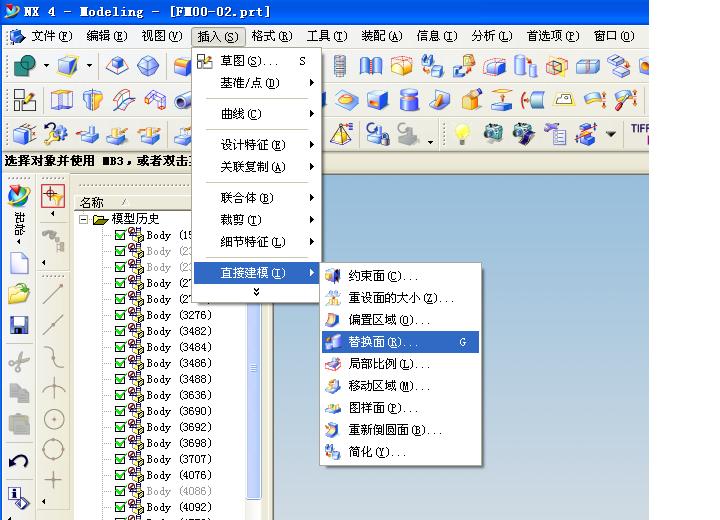Click the undo arrow icon
Viewport: 720px width, 520px height.
[19, 461]
